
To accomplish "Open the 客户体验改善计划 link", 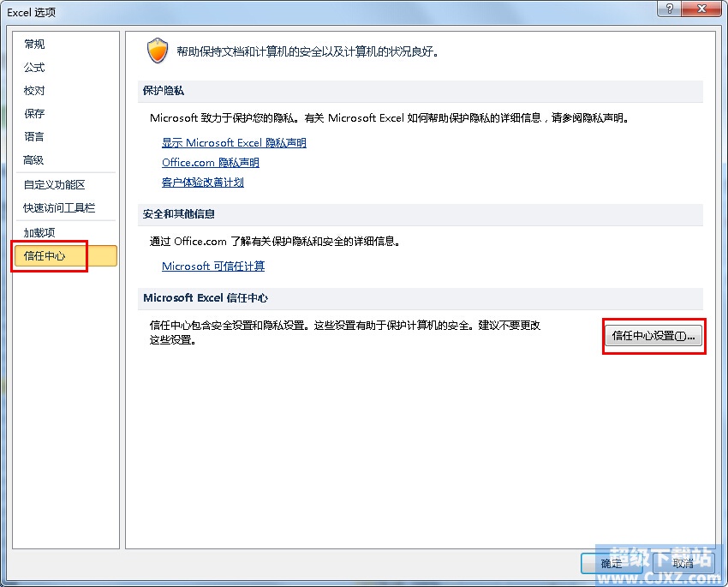I will click(202, 183).
